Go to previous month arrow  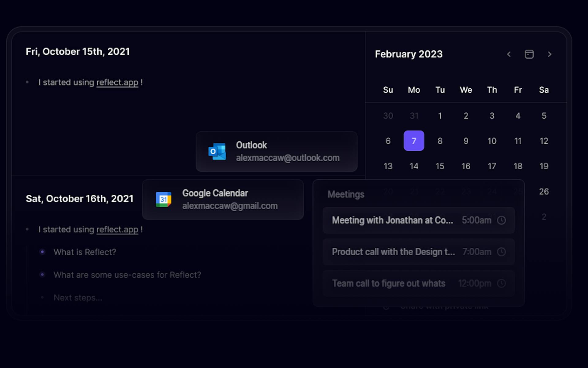509,54
